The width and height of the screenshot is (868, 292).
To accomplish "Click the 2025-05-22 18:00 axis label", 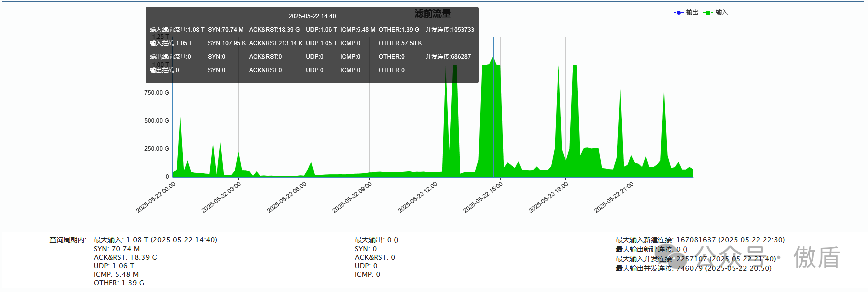I will (549, 198).
